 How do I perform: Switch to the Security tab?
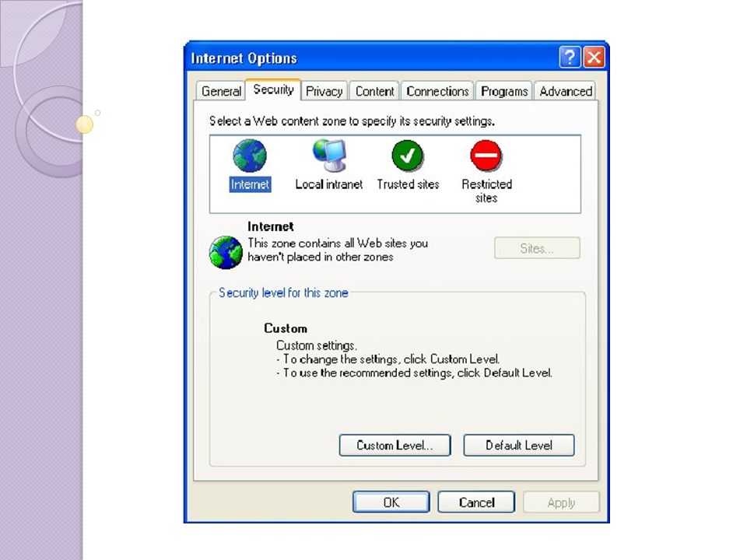(273, 89)
